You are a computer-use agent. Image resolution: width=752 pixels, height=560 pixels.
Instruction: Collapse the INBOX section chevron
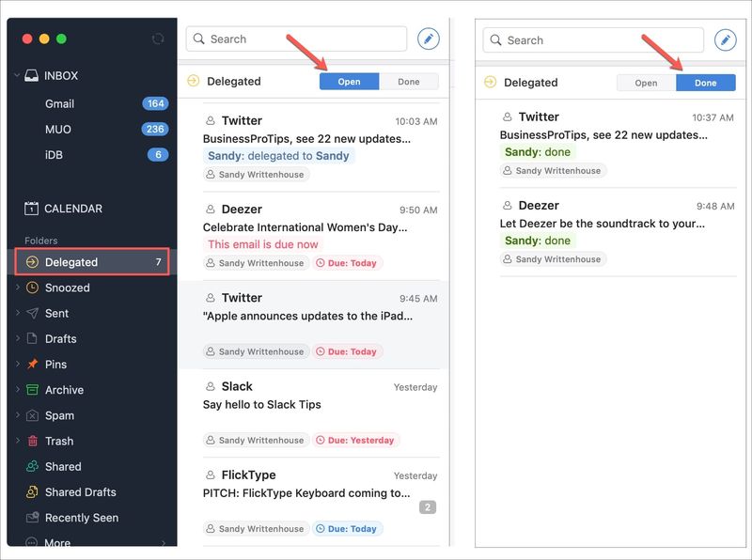click(x=17, y=75)
